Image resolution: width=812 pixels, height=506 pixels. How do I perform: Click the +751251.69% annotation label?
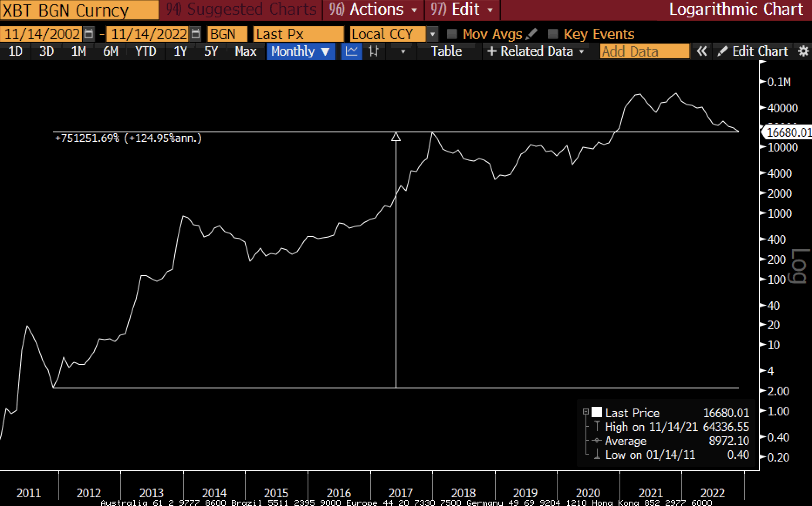[129, 138]
